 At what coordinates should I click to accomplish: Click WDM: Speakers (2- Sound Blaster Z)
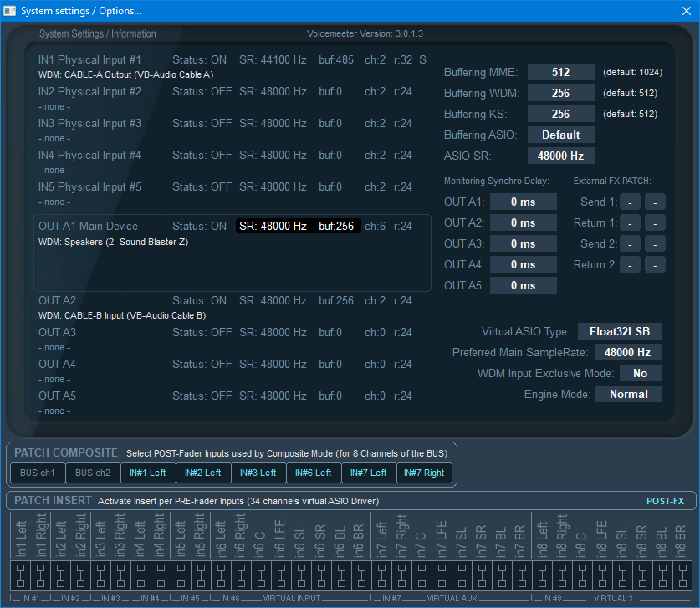114,242
